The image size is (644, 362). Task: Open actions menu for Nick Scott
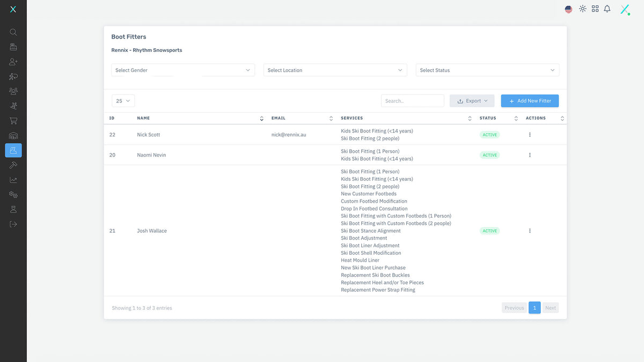click(530, 135)
